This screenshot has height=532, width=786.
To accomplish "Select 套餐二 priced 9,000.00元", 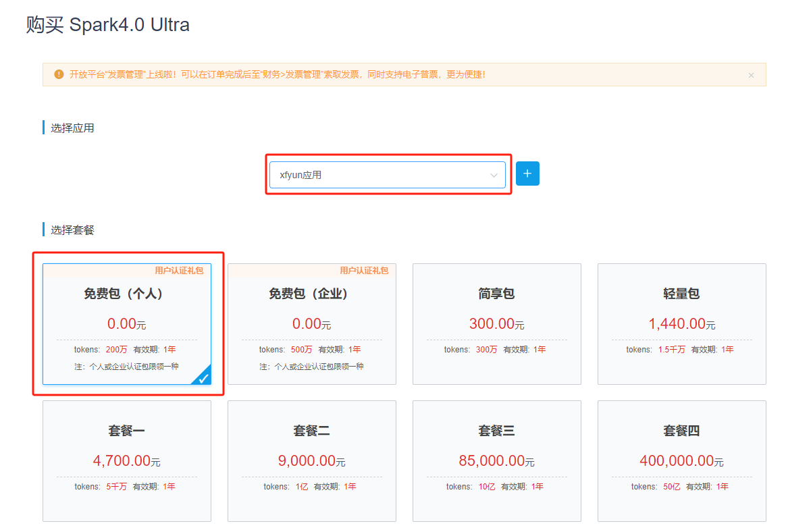I will point(312,461).
